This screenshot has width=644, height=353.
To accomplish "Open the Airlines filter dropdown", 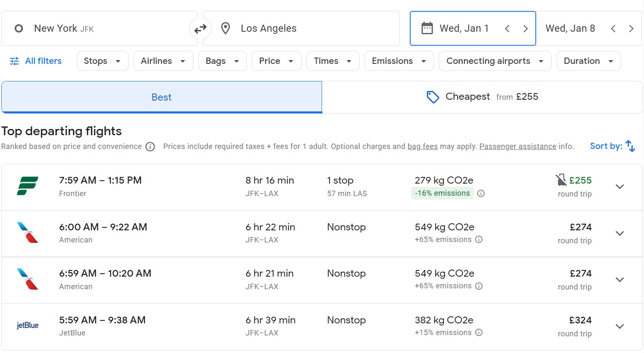I will point(163,61).
